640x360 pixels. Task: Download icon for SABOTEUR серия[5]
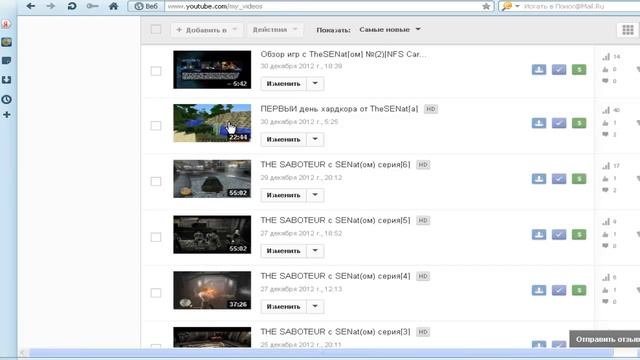539,234
